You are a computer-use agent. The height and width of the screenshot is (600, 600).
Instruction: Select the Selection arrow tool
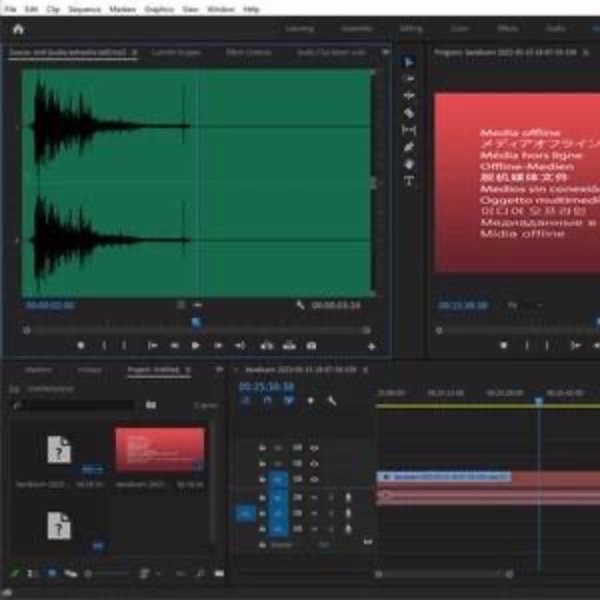(x=409, y=62)
